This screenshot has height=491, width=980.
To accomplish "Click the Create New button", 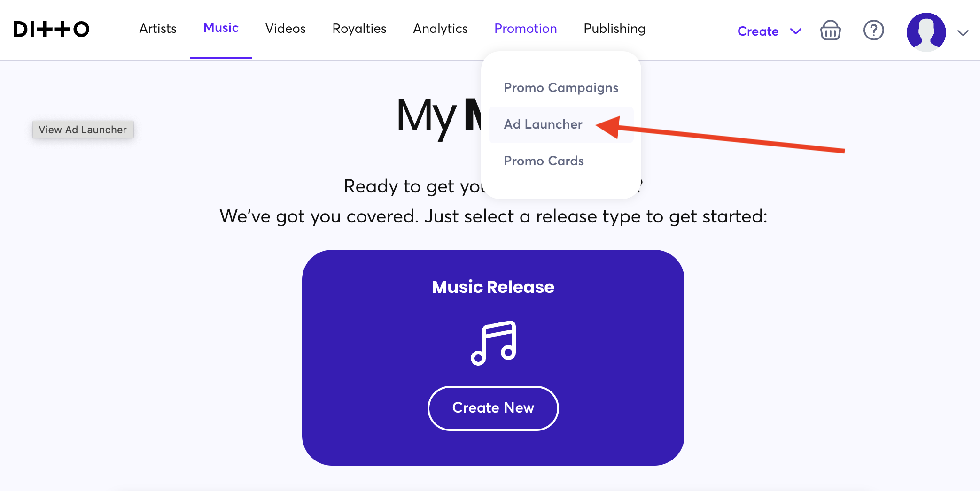I will click(493, 408).
